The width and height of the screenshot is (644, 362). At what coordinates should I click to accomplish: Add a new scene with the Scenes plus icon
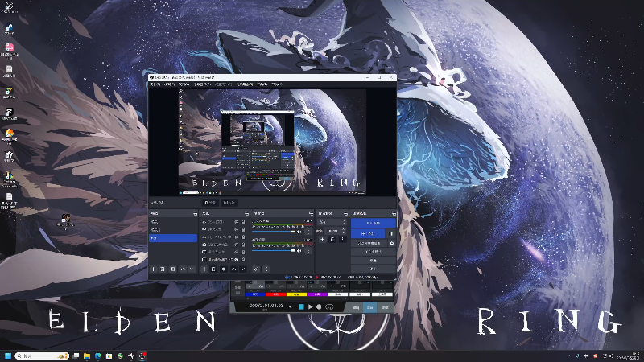point(153,269)
